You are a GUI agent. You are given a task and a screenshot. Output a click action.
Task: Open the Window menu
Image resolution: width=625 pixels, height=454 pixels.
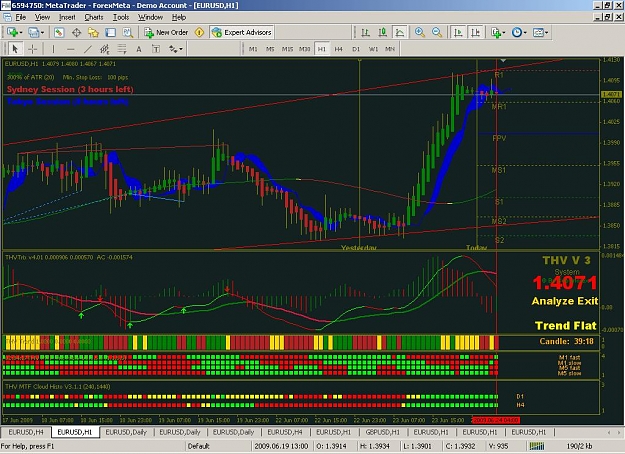coord(150,17)
